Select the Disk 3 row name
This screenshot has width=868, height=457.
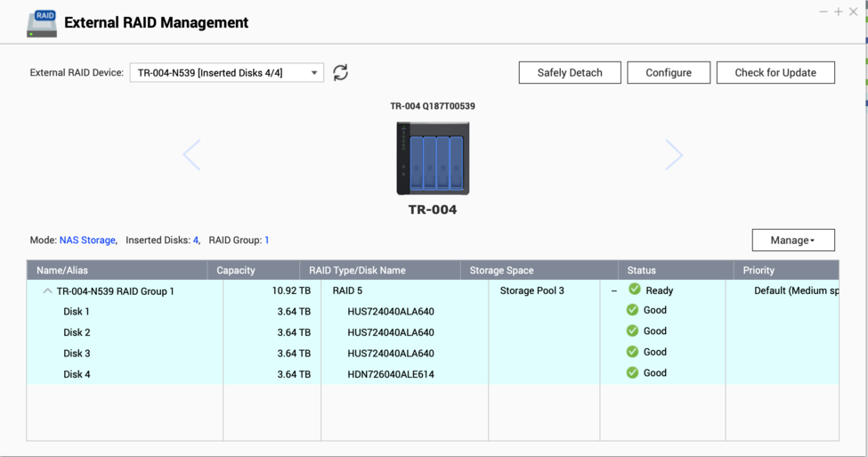click(x=77, y=354)
